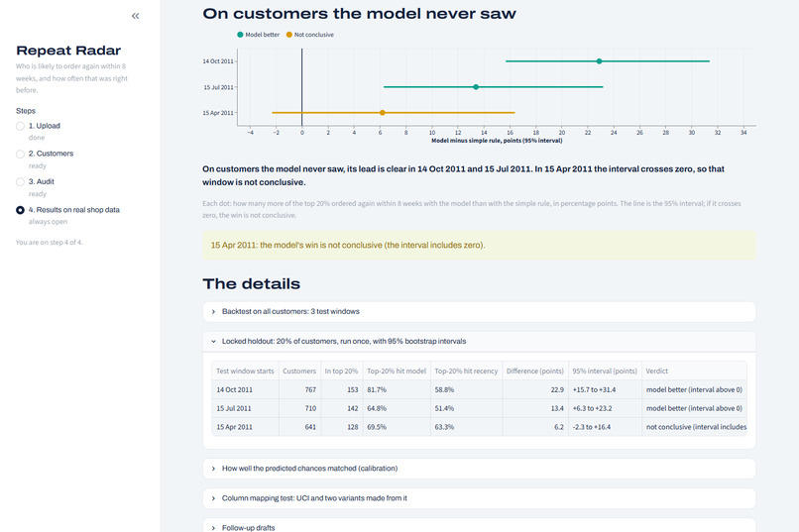Click 'The details' heading
Image resolution: width=799 pixels, height=532 pixels.
(x=251, y=284)
